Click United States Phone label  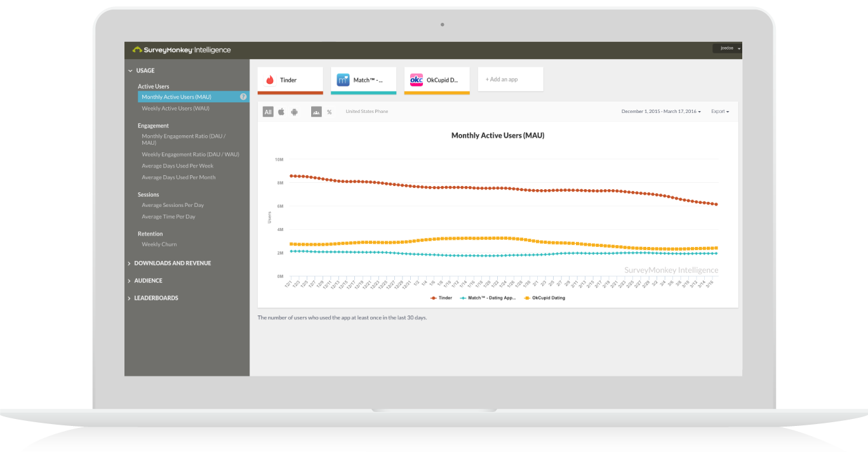(367, 112)
